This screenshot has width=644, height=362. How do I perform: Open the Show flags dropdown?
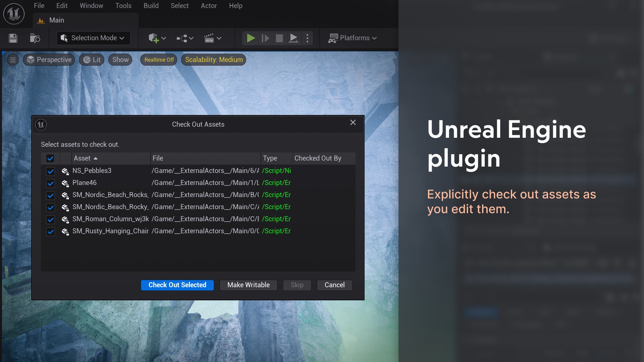120,60
